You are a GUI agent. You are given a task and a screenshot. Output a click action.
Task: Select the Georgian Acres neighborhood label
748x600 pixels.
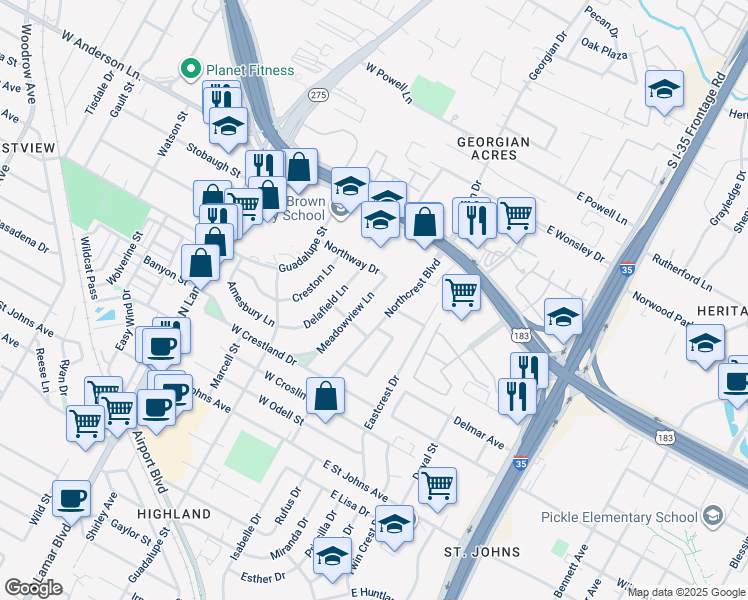(487, 148)
